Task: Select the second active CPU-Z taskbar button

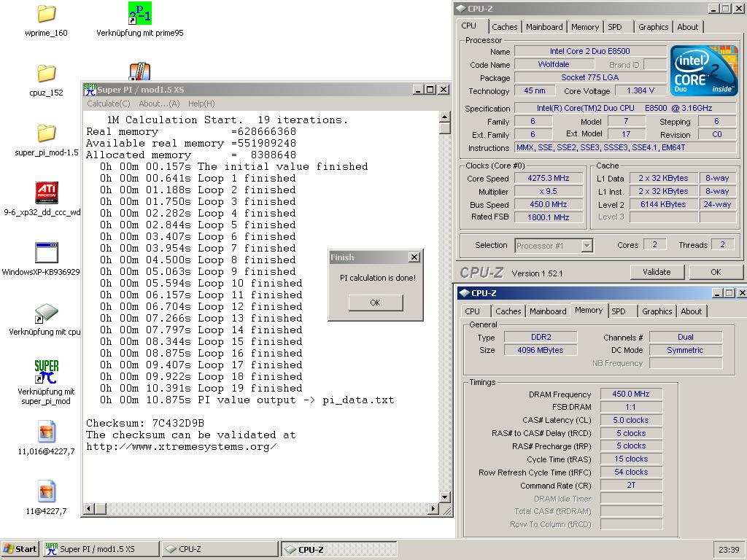Action: pyautogui.click(x=338, y=549)
